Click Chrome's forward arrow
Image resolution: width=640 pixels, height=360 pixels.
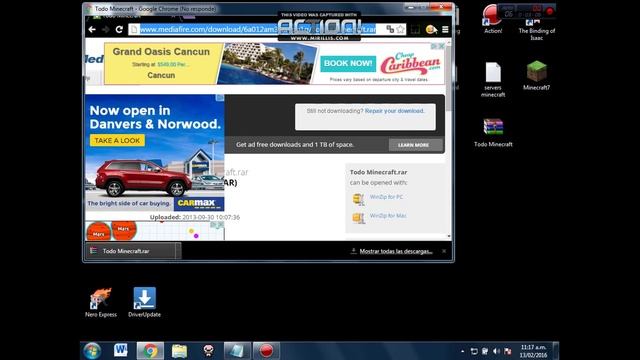pyautogui.click(x=105, y=29)
